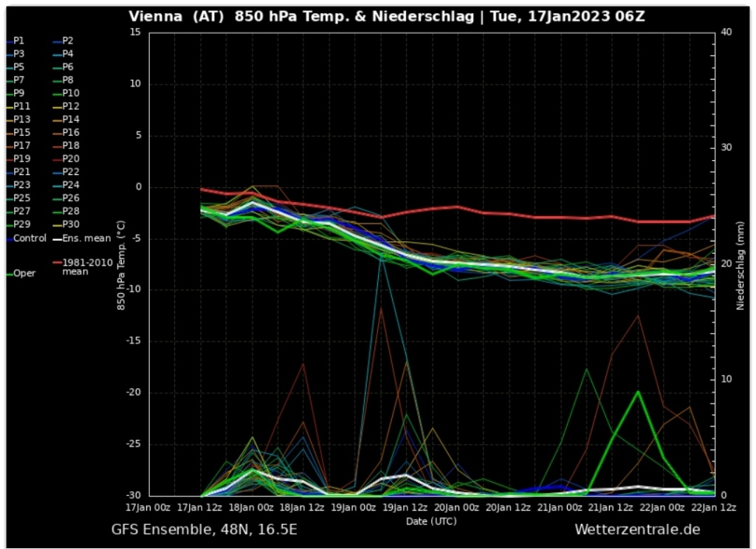
Task: Select the P30 legend label
Action: (70, 224)
